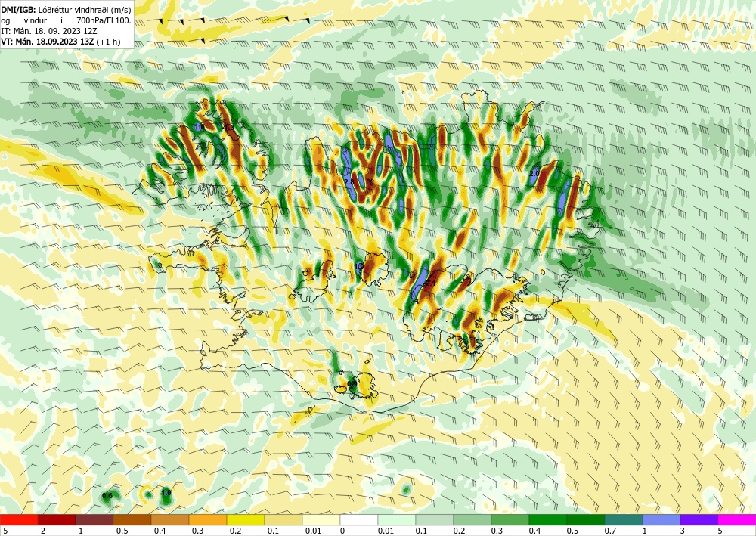Click the red -5 legend swatch
Screen dimensions: 756x536
point(19,520)
